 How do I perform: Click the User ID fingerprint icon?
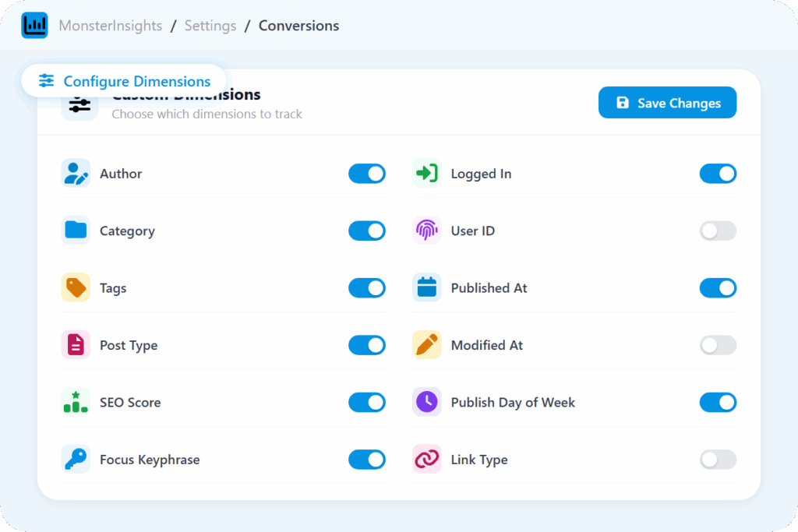tap(426, 231)
